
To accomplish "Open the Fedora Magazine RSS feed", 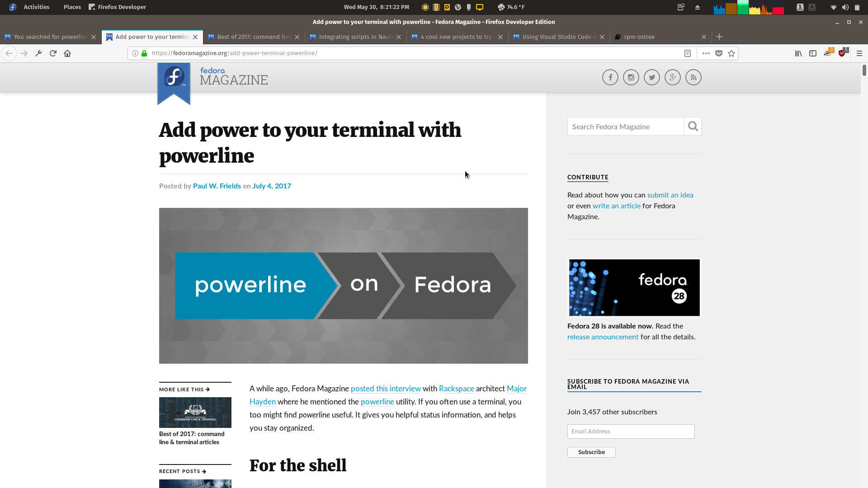I will (693, 77).
